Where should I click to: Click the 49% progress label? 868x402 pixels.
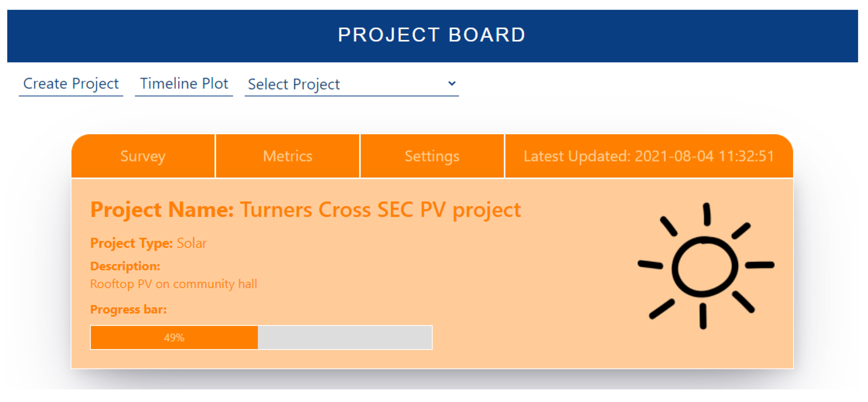174,338
